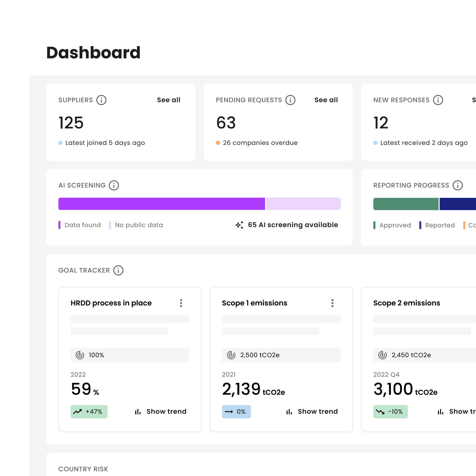Click See all next to Suppliers
The image size is (476, 476).
click(169, 100)
